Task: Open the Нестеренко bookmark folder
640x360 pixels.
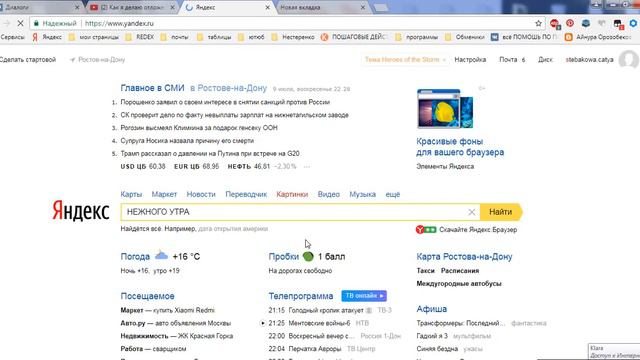Action: 293,37
